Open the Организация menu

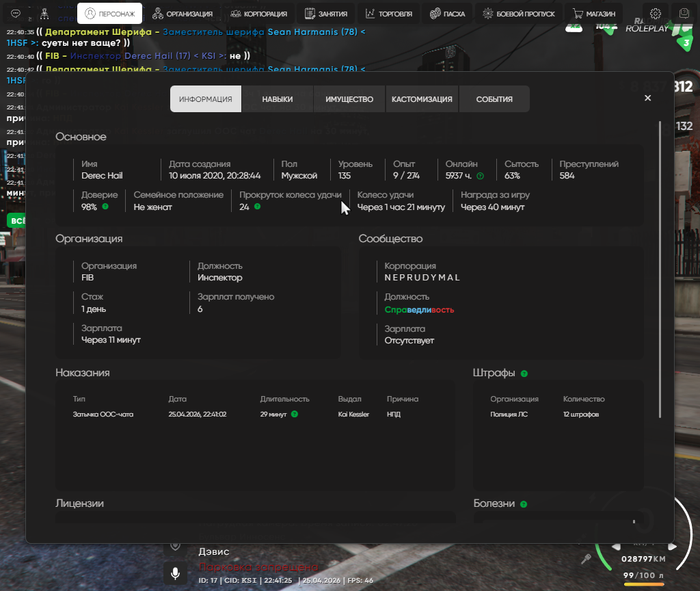[x=182, y=14]
